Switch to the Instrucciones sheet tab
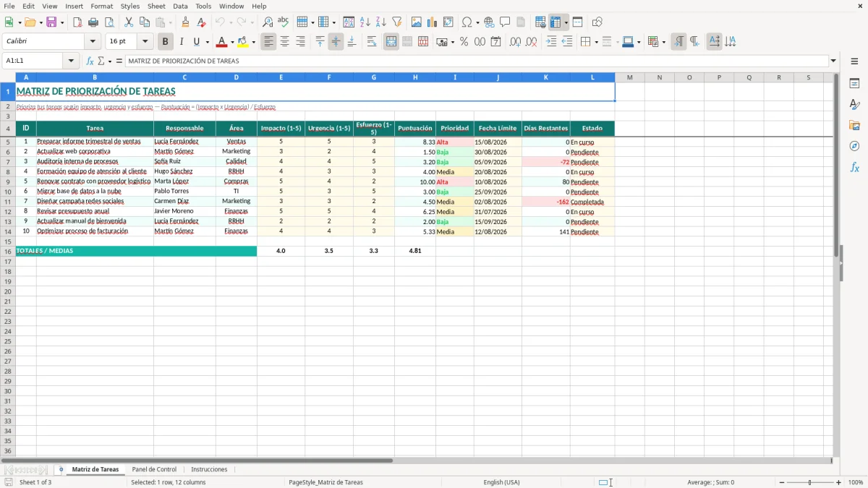This screenshot has width=868, height=488. point(209,469)
